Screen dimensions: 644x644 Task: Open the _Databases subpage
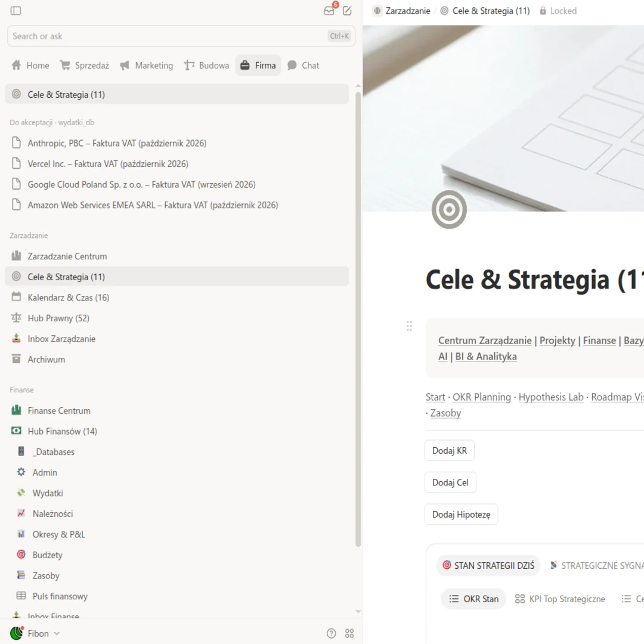point(177,452)
